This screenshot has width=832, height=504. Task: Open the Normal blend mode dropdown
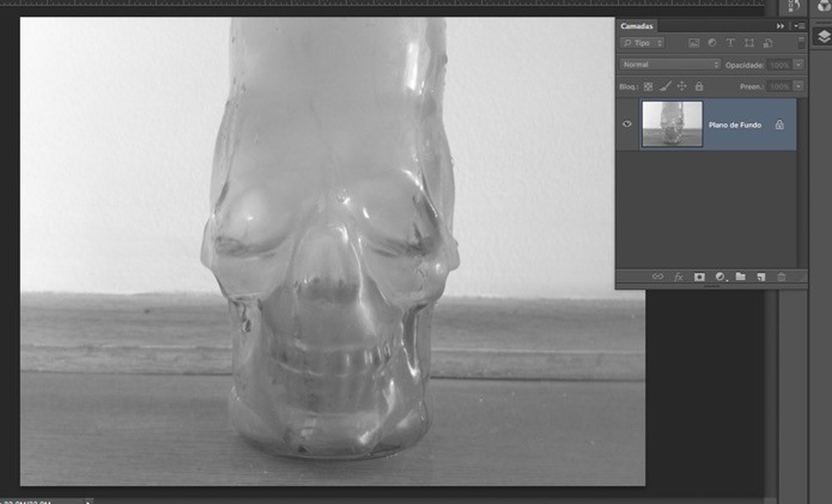pyautogui.click(x=671, y=65)
